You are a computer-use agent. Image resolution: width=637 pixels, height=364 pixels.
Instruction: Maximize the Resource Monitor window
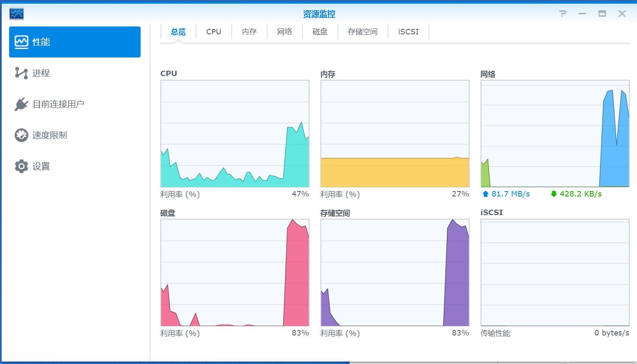pyautogui.click(x=602, y=14)
